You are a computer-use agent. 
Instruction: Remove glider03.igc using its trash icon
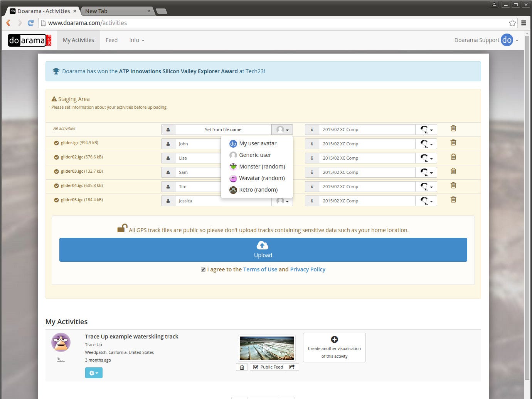453,171
